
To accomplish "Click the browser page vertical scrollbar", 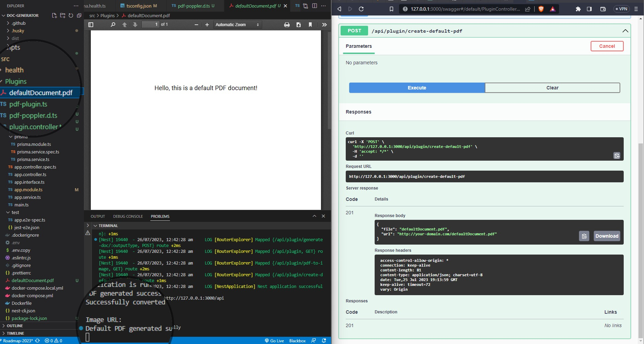I will click(640, 241).
